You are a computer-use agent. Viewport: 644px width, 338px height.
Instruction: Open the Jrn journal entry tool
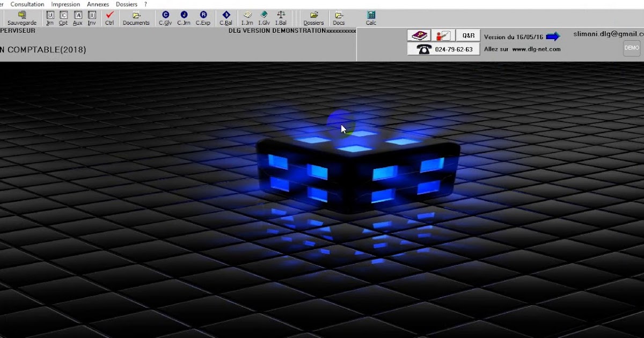pyautogui.click(x=50, y=18)
